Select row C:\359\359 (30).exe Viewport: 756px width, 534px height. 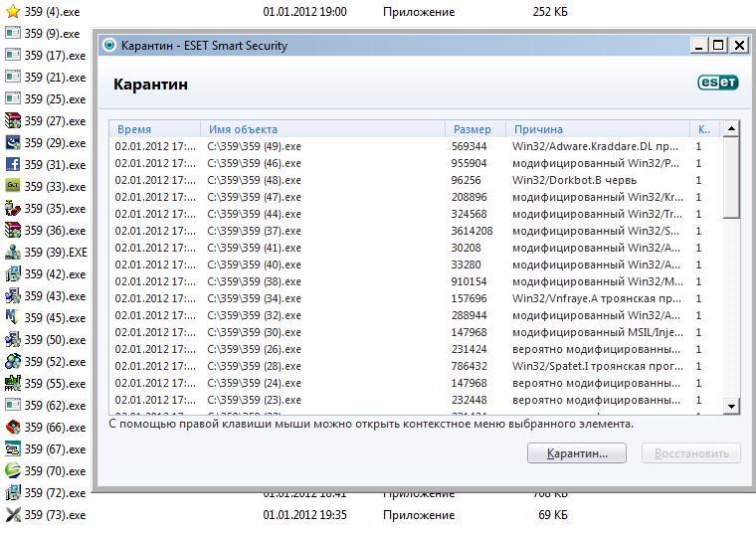pos(416,332)
